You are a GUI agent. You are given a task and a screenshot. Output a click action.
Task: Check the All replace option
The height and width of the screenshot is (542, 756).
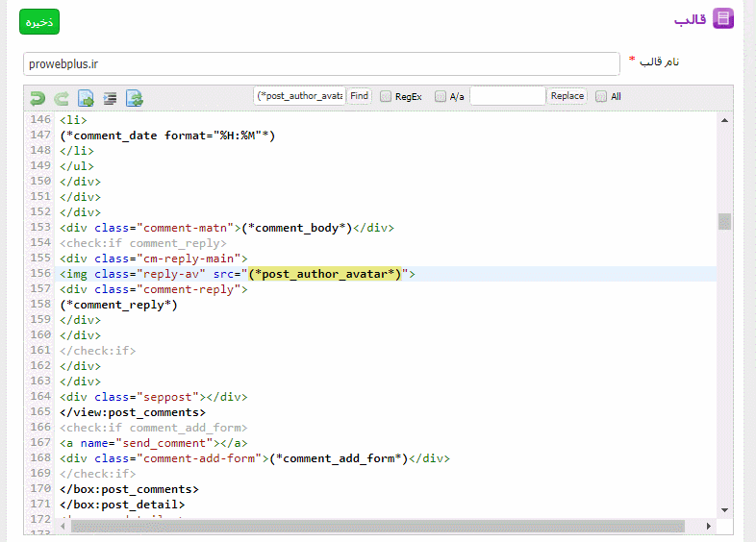point(601,96)
